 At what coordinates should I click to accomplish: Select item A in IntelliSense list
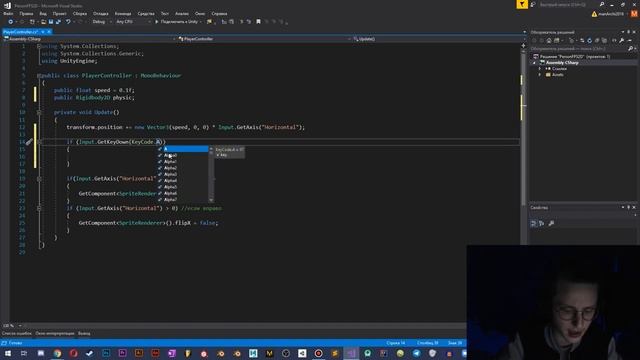(183, 149)
